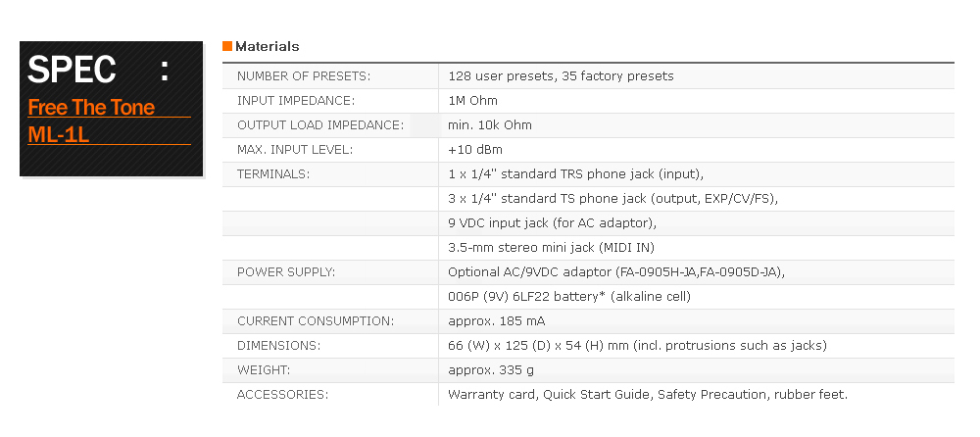Screen dimensions: 980x437
Task: Click the min. 10k Ohm value
Action: (x=489, y=125)
